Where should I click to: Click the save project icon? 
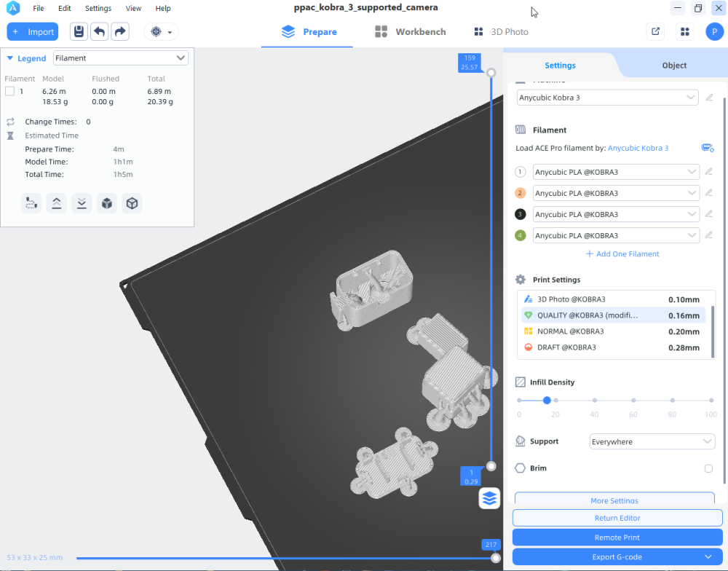79,31
